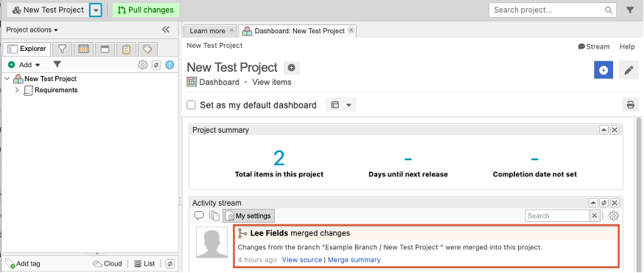The width and height of the screenshot is (644, 273).
Task: Open the Add dropdown in the explorer
Action: (24, 64)
